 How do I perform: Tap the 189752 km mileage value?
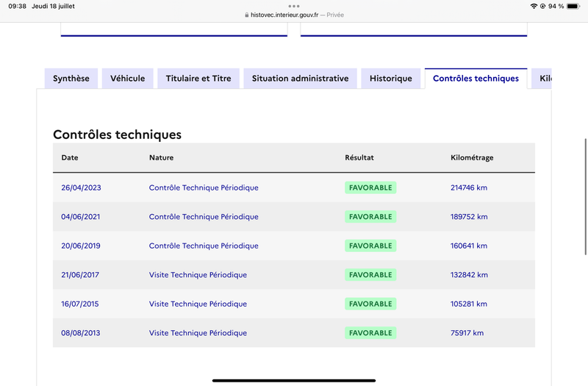[469, 216]
